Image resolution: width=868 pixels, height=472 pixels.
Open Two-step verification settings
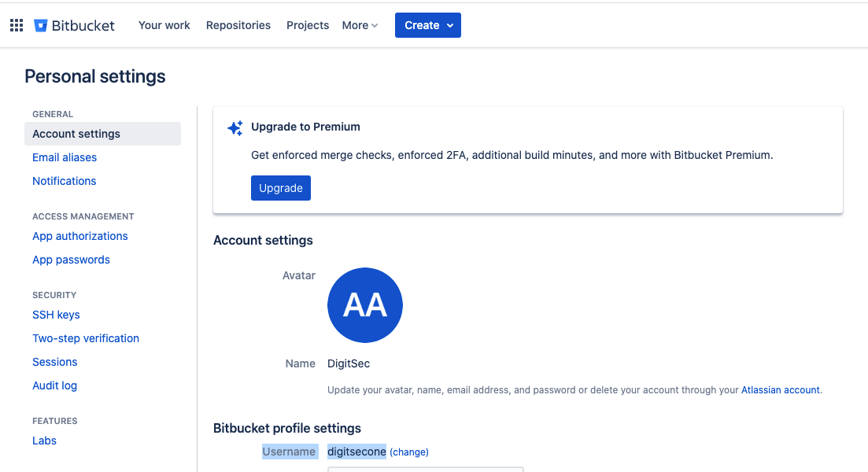86,338
